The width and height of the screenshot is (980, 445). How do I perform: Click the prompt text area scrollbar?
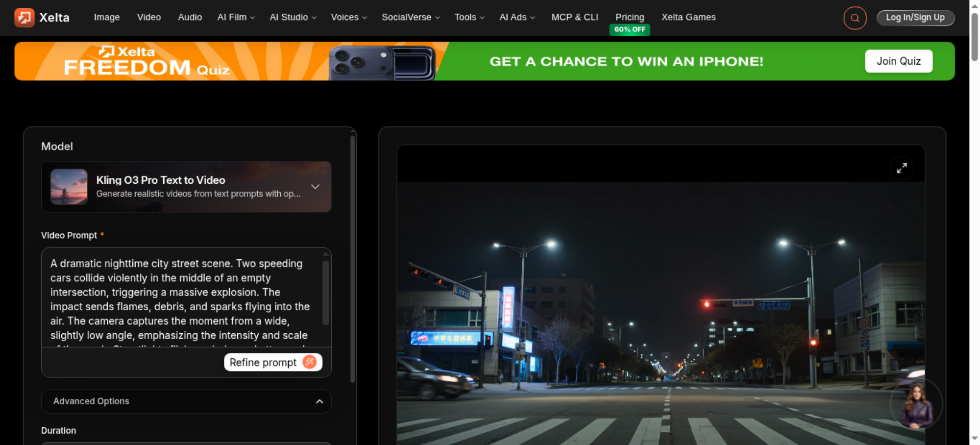point(325,293)
